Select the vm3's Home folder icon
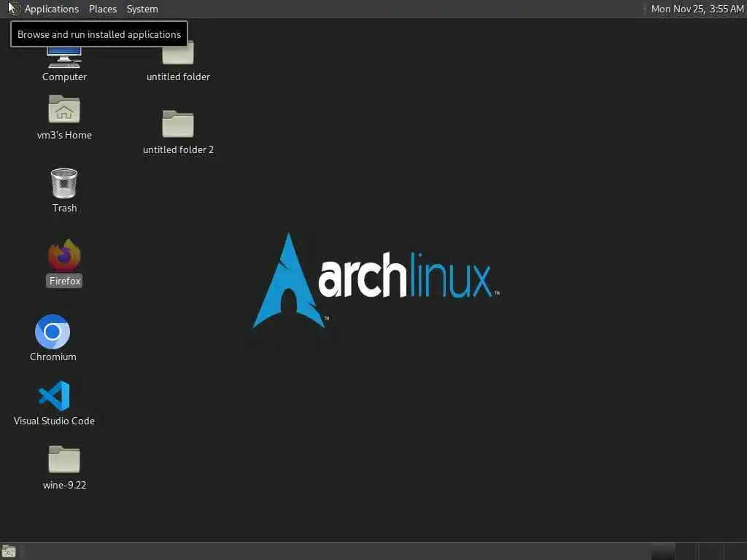Viewport: 747px width, 560px height. pyautogui.click(x=64, y=109)
